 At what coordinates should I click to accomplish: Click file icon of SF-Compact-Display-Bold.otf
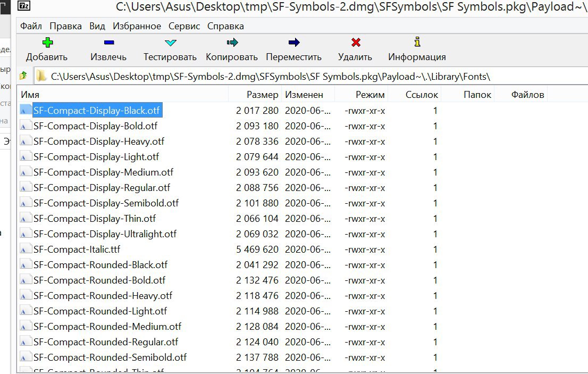tap(25, 126)
